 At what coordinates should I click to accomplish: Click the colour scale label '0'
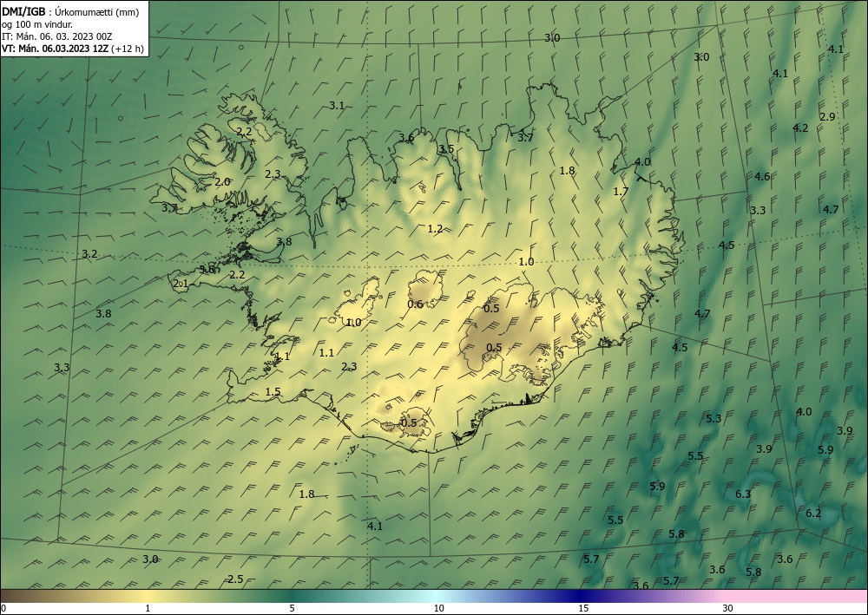(3, 608)
